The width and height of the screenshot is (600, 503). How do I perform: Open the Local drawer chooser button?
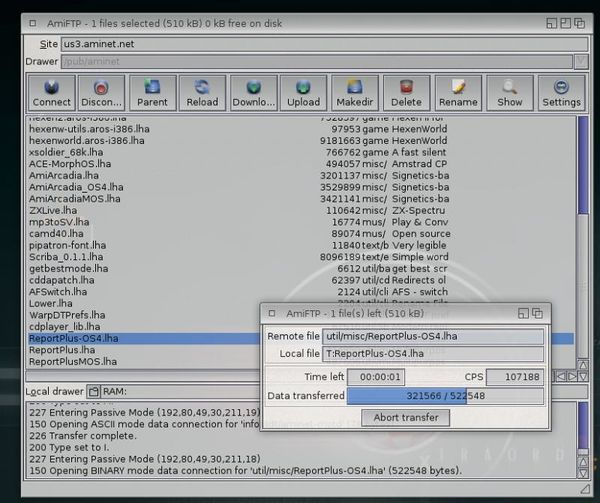(93, 391)
